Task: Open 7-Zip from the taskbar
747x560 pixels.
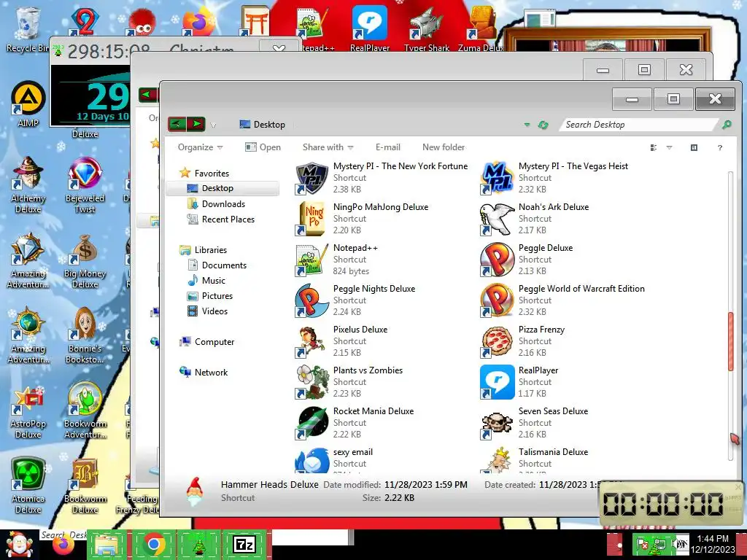Action: (x=244, y=544)
